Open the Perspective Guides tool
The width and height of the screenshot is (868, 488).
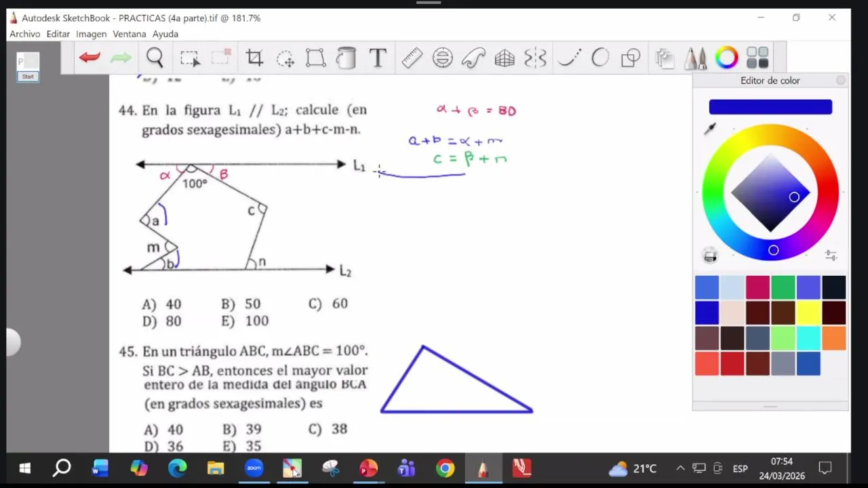click(505, 58)
